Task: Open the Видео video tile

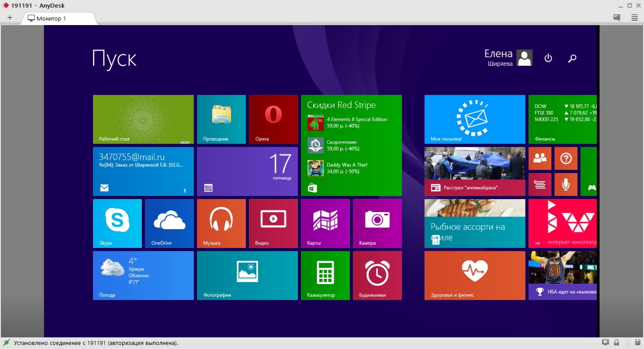Action: (x=273, y=223)
